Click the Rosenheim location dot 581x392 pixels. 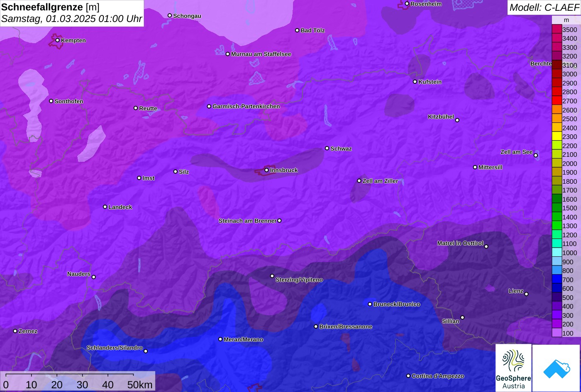click(407, 4)
